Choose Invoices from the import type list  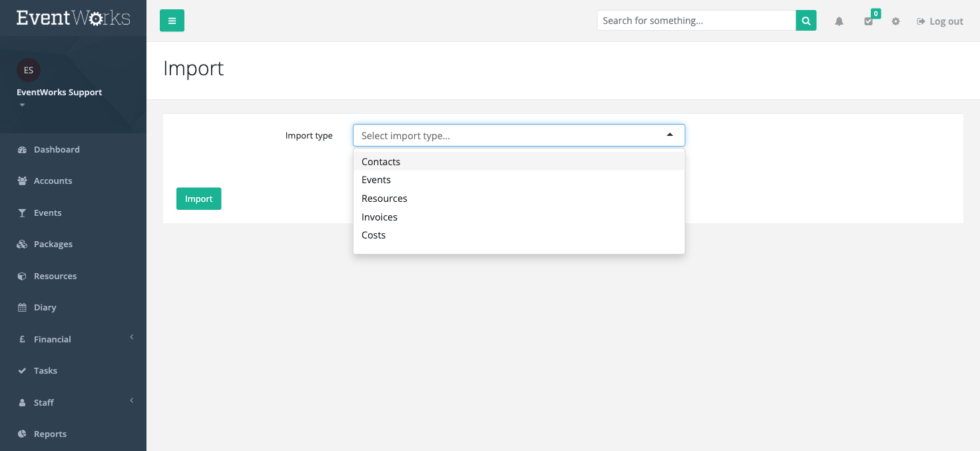coord(519,217)
